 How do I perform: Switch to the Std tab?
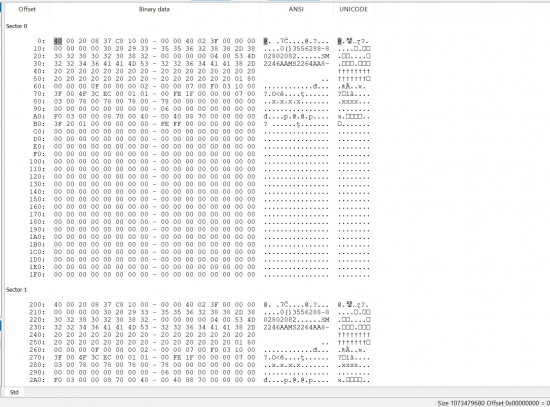(14, 392)
